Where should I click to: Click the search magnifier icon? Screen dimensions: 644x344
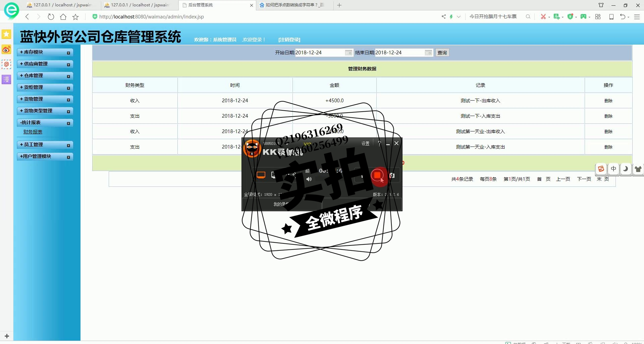[528, 16]
